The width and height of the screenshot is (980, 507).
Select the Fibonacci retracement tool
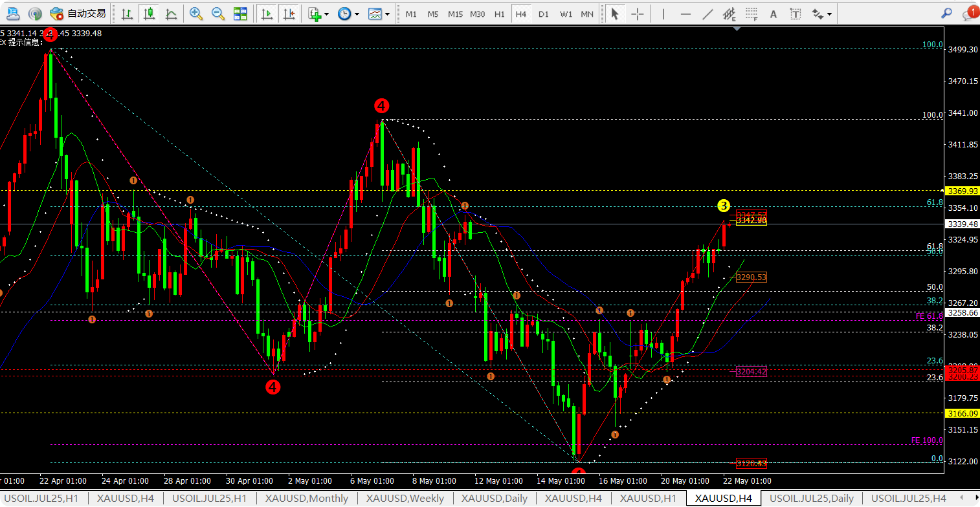coord(751,14)
